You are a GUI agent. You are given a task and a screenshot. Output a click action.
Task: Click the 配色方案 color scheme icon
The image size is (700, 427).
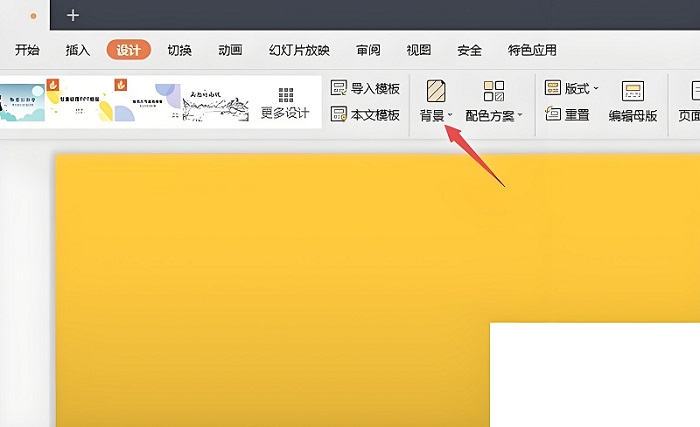(494, 91)
